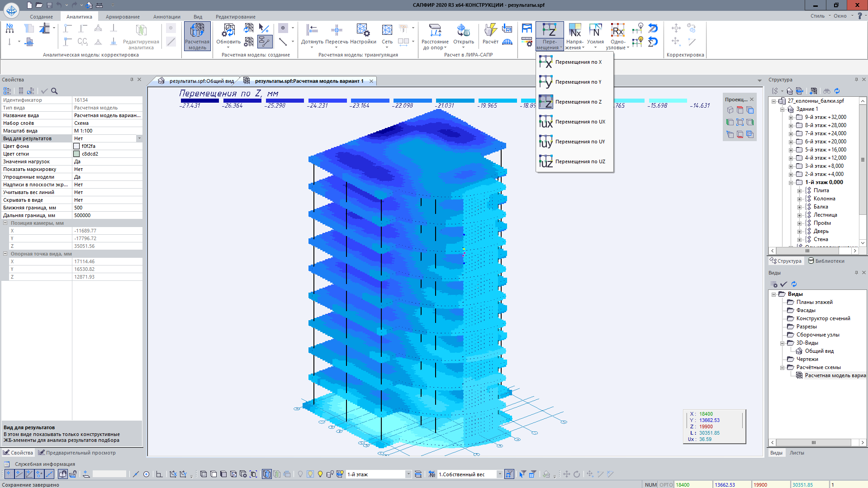Switch to the Армирование ribbon tab
868x488 pixels.
[123, 17]
